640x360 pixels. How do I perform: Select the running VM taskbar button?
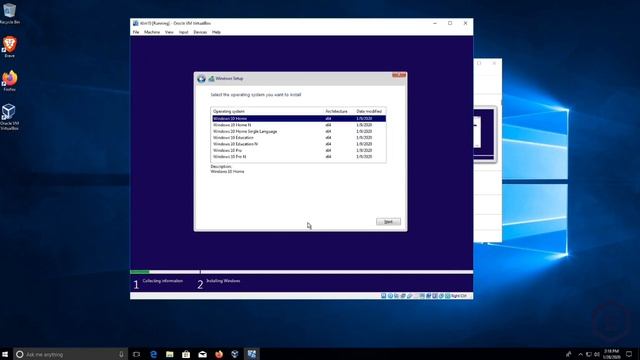[x=252, y=354]
